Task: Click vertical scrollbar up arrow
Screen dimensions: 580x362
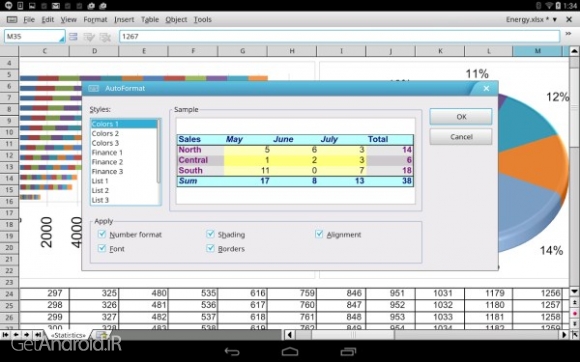Action: tap(574, 51)
